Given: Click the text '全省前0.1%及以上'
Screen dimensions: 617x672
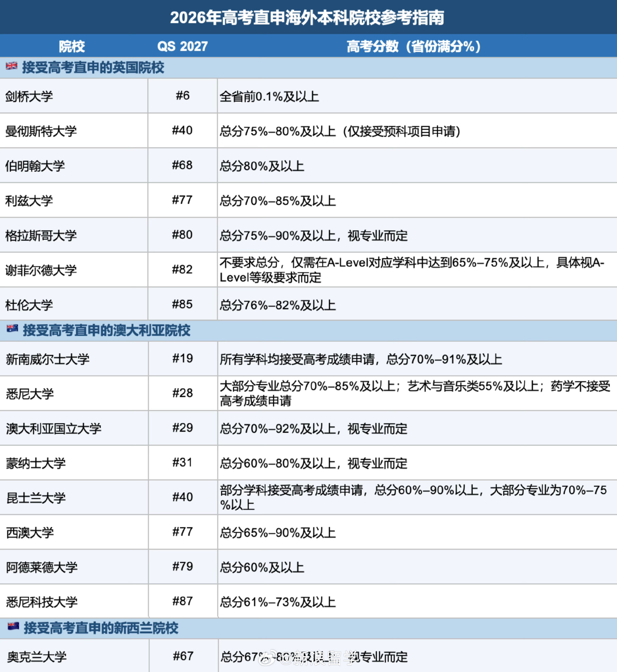Looking at the screenshot, I should point(269,97).
